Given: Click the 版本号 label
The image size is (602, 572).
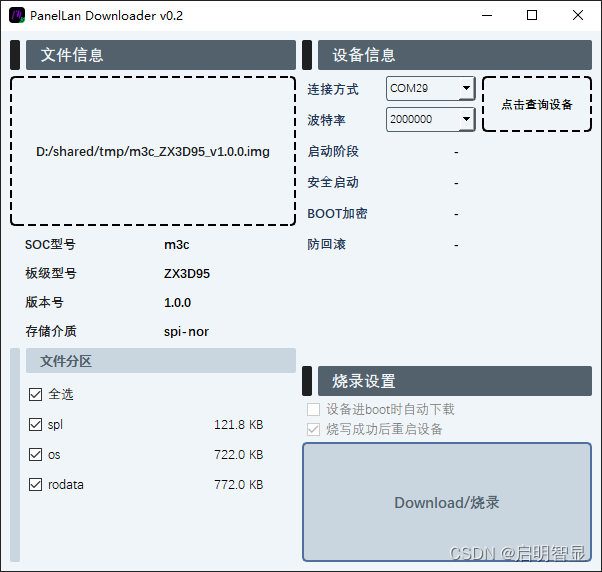Looking at the screenshot, I should click(44, 302).
